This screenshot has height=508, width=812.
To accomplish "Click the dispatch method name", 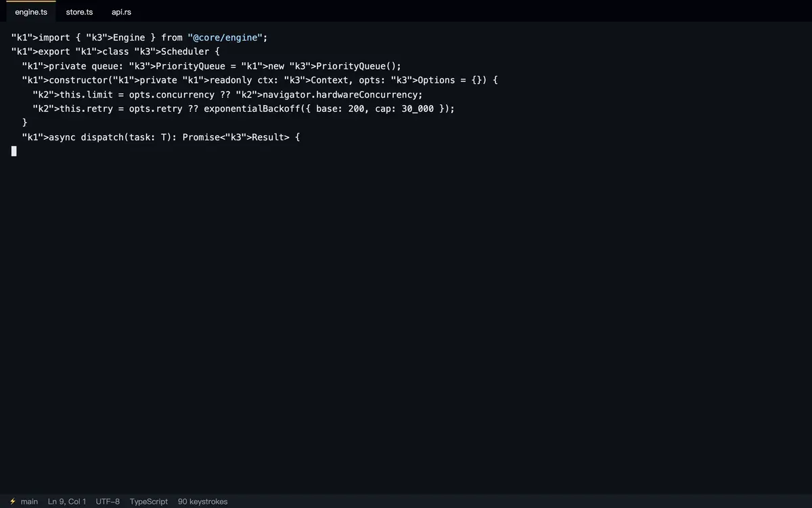I will point(102,137).
